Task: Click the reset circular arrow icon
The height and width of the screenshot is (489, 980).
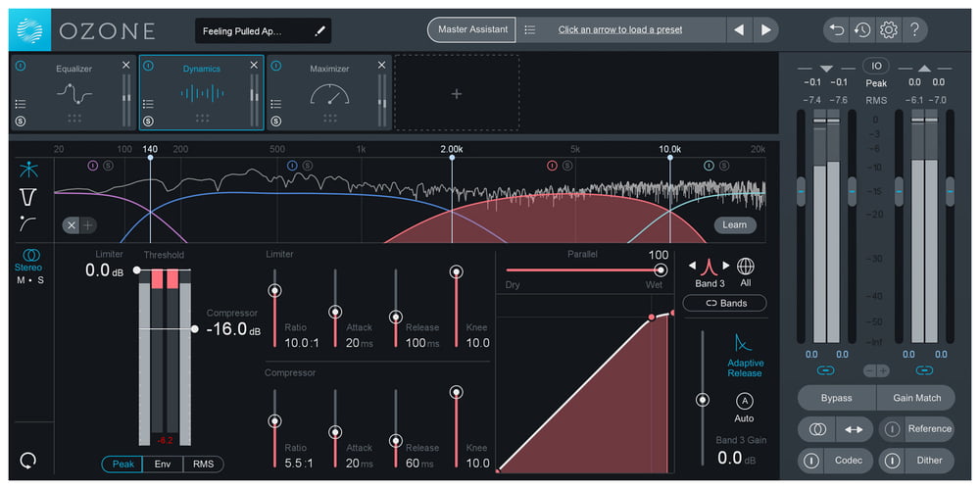Action: [x=28, y=461]
